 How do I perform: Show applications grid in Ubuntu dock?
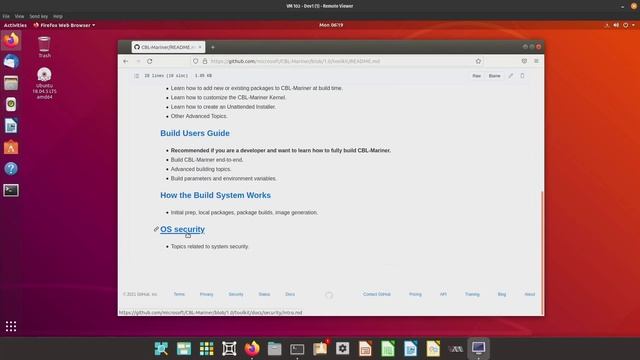tap(11, 326)
